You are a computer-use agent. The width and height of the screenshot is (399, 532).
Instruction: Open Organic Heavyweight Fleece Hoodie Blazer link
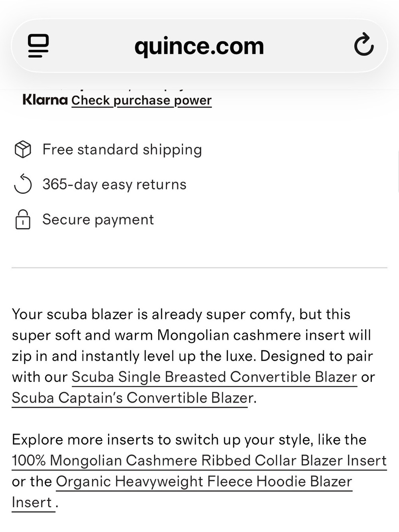[x=204, y=481]
